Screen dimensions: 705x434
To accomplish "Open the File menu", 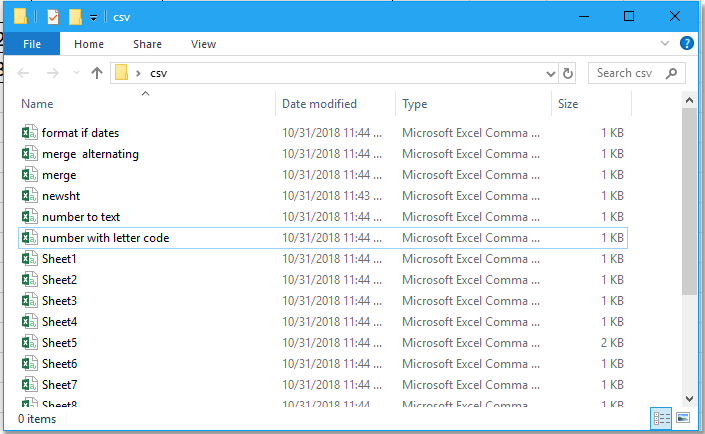I will (x=32, y=44).
